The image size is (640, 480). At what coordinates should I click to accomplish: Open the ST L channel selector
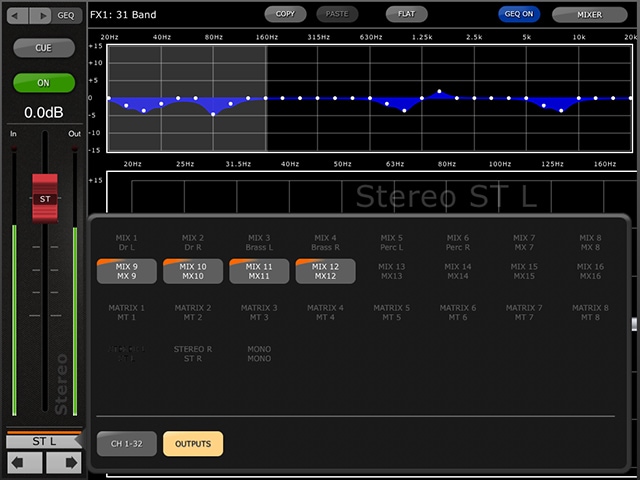coord(44,441)
